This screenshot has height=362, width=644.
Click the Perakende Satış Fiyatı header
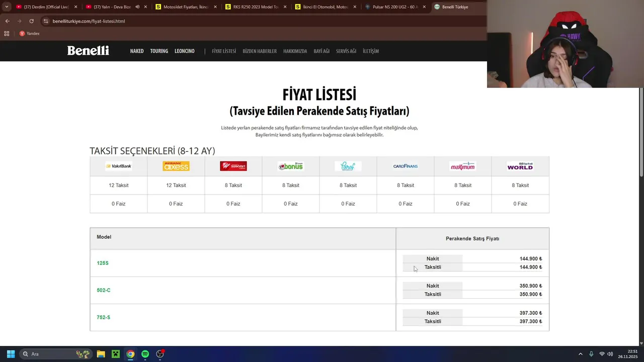[x=472, y=239]
